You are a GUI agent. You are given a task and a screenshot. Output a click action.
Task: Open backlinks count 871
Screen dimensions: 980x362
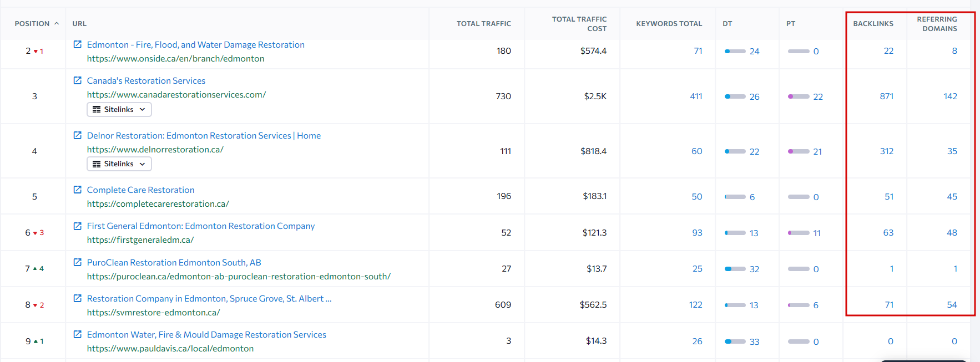886,96
